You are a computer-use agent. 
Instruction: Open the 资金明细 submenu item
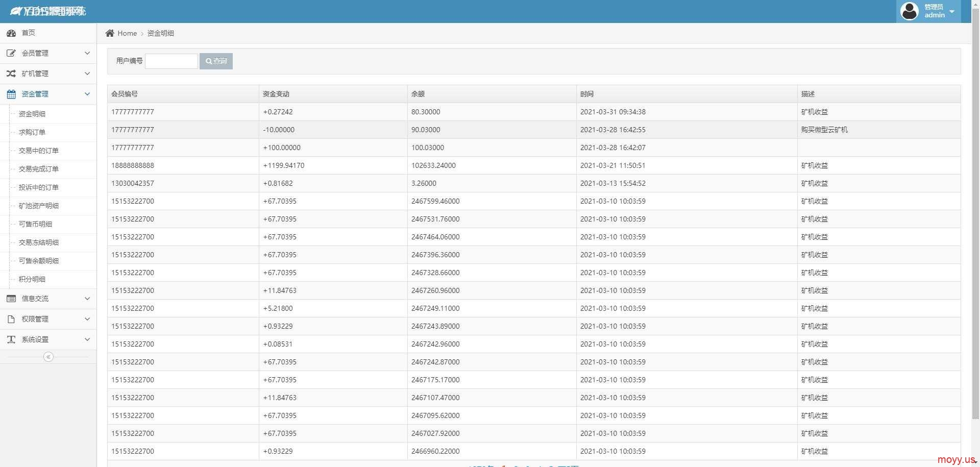coord(32,114)
